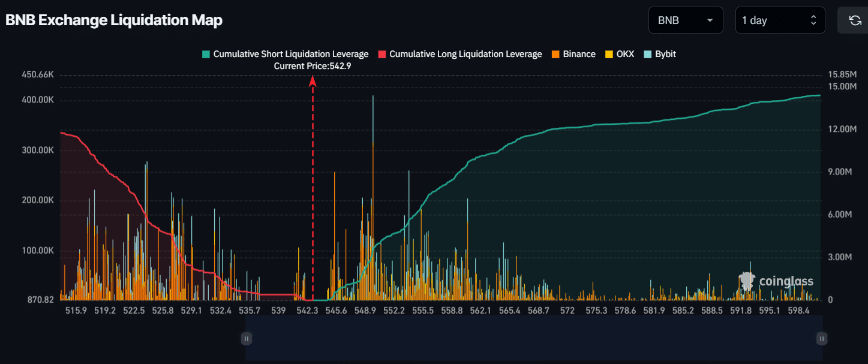Click the 539 price axis label
The image size is (868, 364).
click(278, 311)
